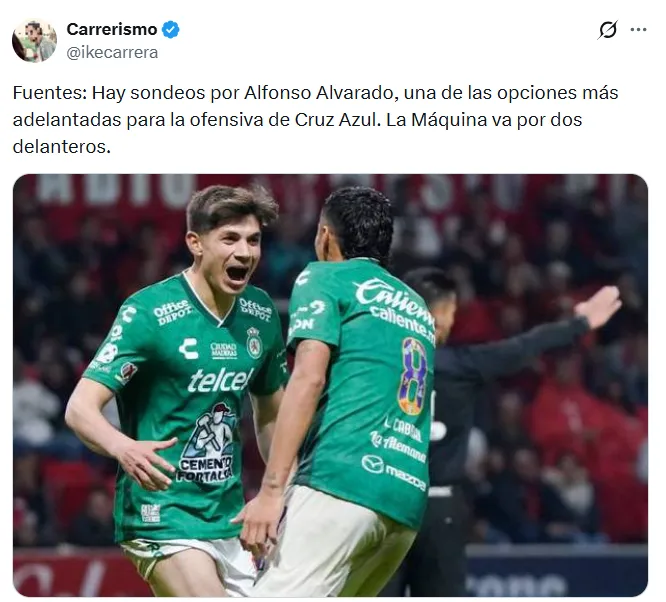This screenshot has height=602, width=666.
Task: Click the Carrerismo display name
Action: click(x=112, y=29)
